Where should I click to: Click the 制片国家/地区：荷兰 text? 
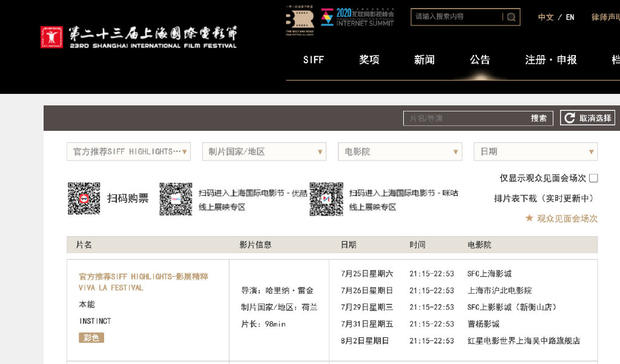279,307
